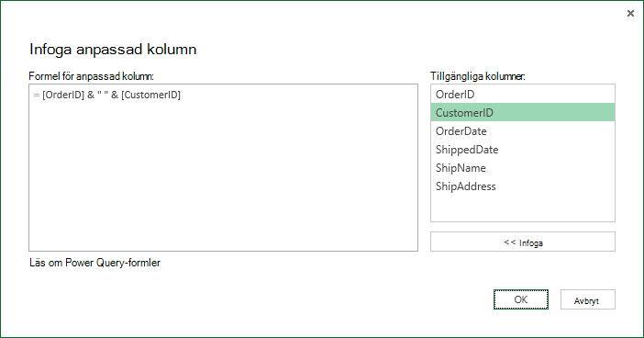Click the Tillgängliga kolumner label
This screenshot has height=338, width=644.
pos(478,76)
